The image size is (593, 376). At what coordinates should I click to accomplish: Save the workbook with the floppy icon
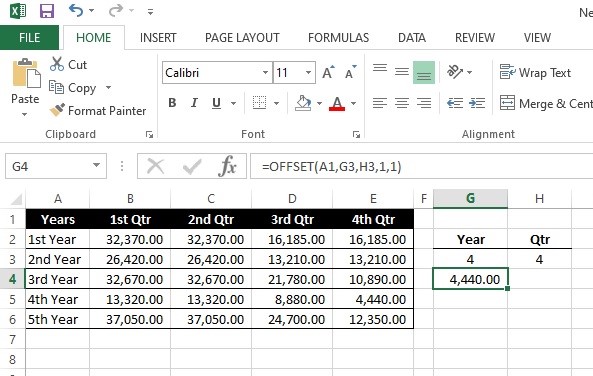click(x=47, y=11)
